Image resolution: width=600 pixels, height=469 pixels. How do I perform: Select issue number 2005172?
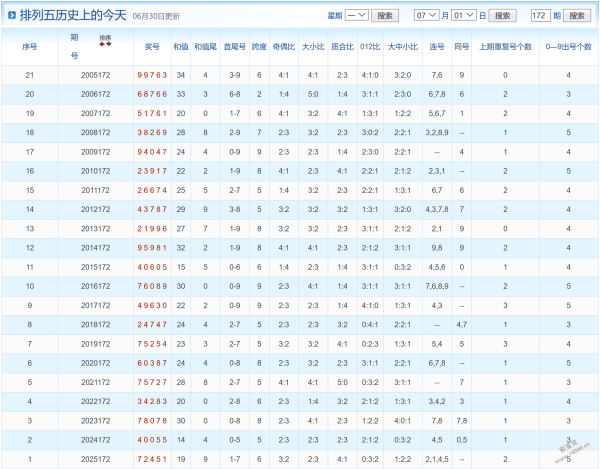95,75
